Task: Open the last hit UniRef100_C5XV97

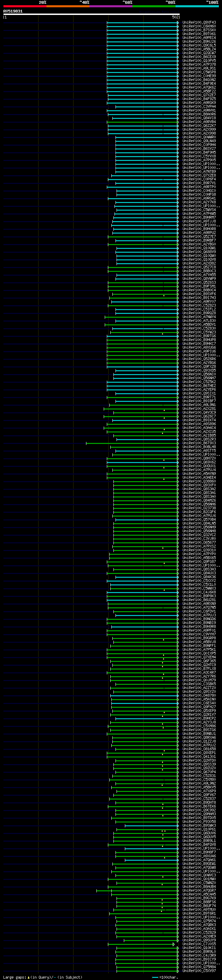Action: 199,971
